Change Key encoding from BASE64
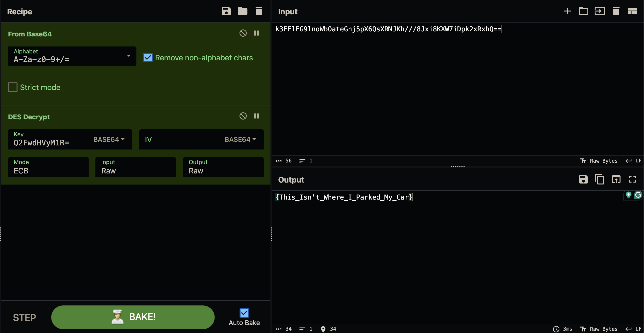 click(109, 139)
